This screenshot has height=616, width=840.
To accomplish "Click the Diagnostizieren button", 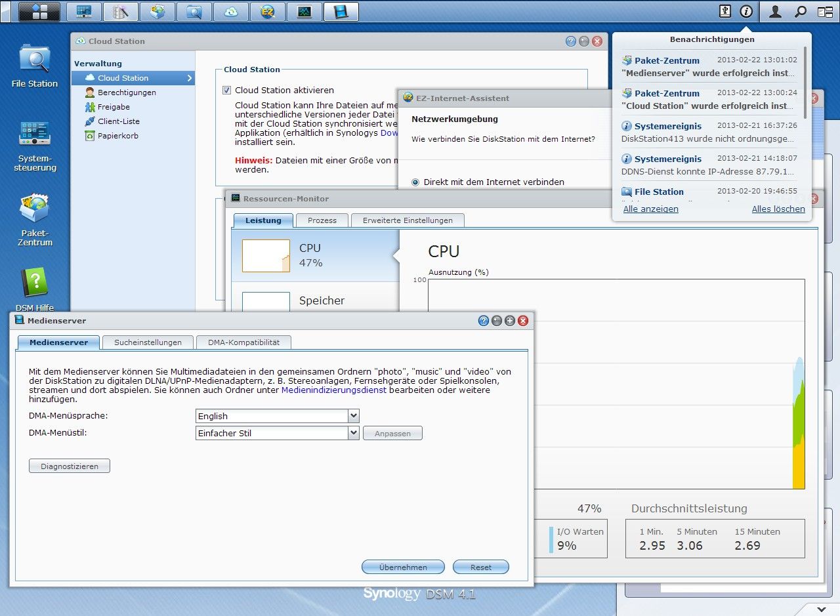I will pos(70,466).
